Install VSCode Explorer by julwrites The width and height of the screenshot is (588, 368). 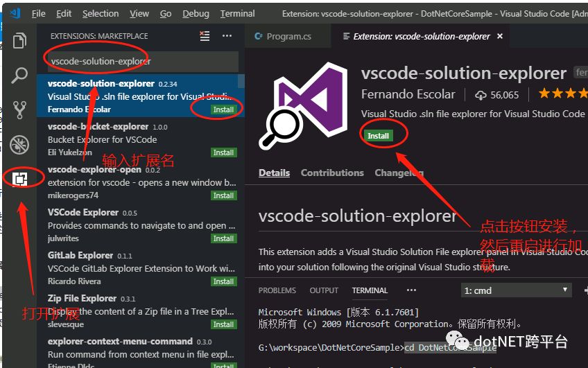click(223, 238)
